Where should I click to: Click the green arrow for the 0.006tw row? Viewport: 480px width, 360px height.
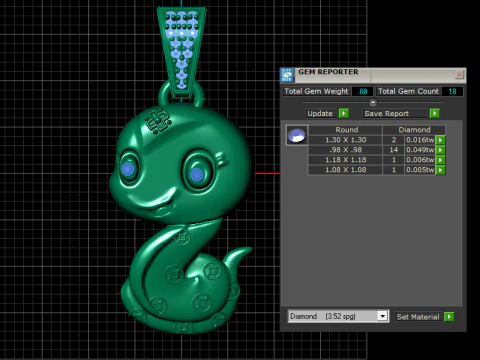440,160
